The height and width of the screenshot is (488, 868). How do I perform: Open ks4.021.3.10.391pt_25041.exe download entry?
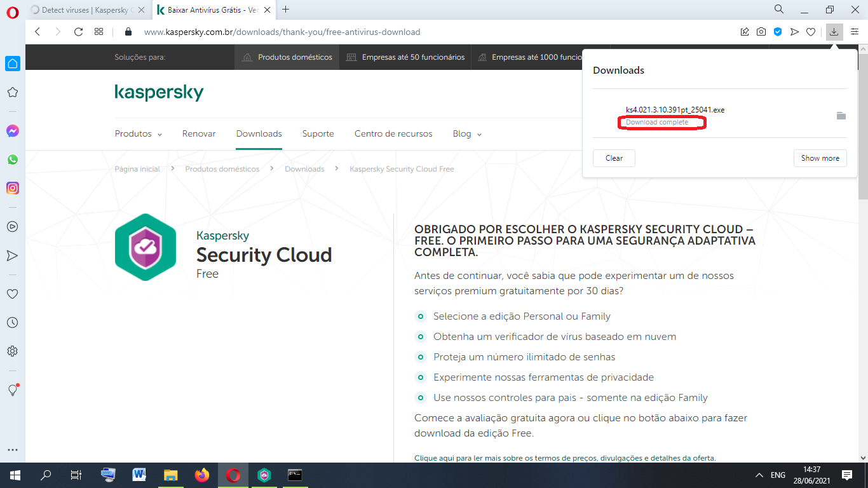point(675,109)
